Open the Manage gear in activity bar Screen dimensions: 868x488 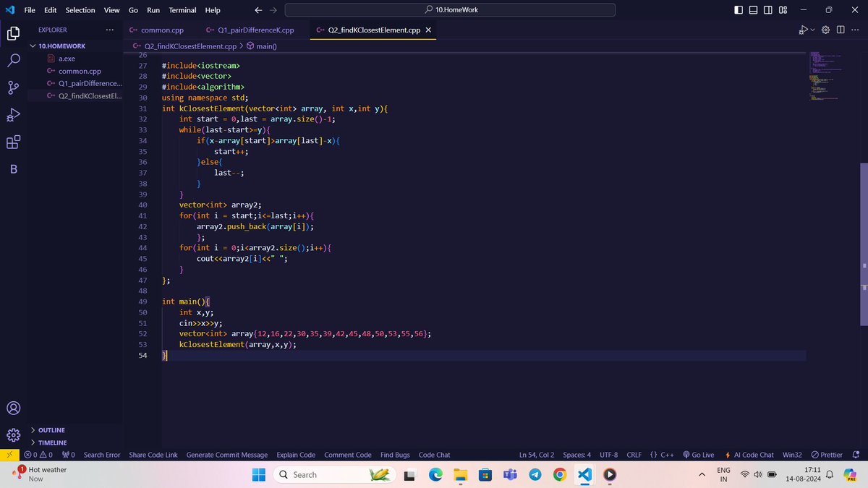[13, 435]
